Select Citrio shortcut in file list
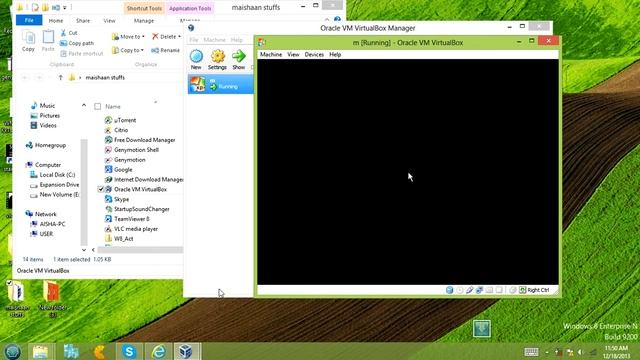640x360 pixels. click(117, 130)
